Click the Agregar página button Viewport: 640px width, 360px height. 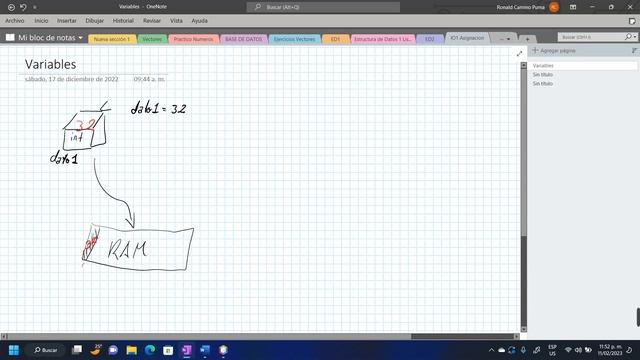554,51
